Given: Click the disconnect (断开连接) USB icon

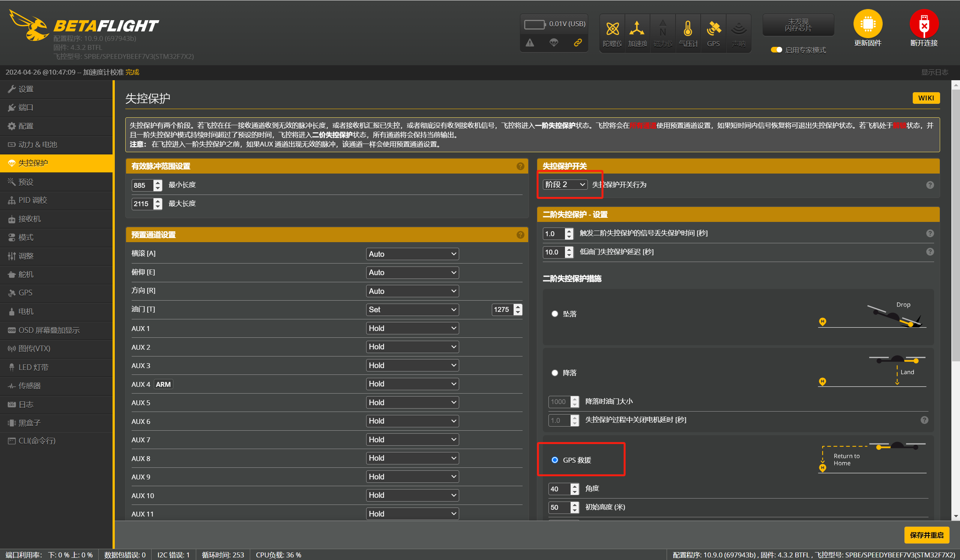Looking at the screenshot, I should pos(924,24).
